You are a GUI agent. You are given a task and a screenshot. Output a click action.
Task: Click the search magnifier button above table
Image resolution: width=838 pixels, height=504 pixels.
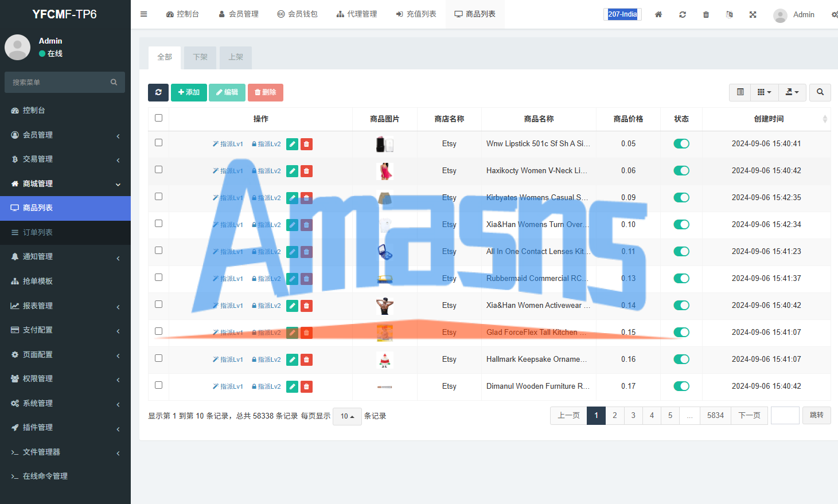[x=820, y=92]
